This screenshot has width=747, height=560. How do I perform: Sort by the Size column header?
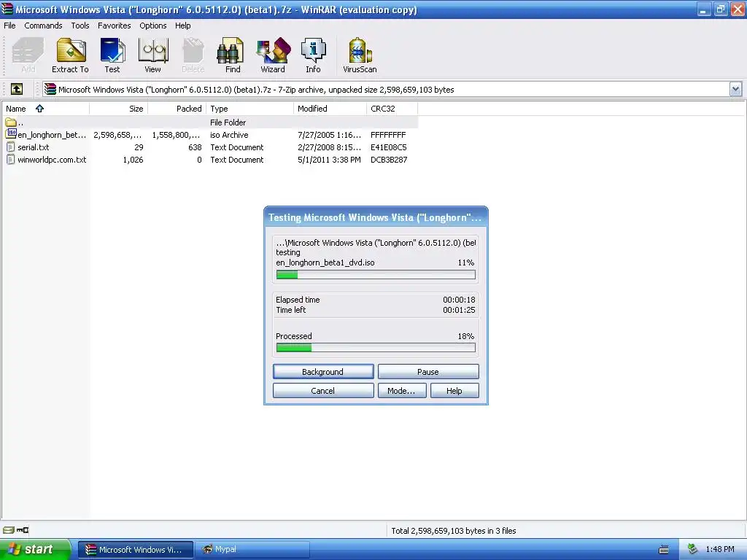pyautogui.click(x=119, y=109)
